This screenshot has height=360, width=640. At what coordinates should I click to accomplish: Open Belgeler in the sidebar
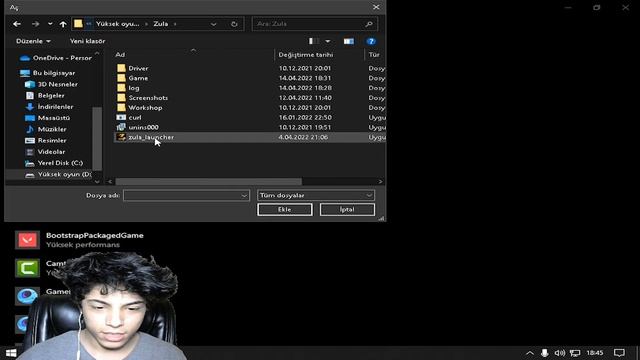(x=45, y=96)
